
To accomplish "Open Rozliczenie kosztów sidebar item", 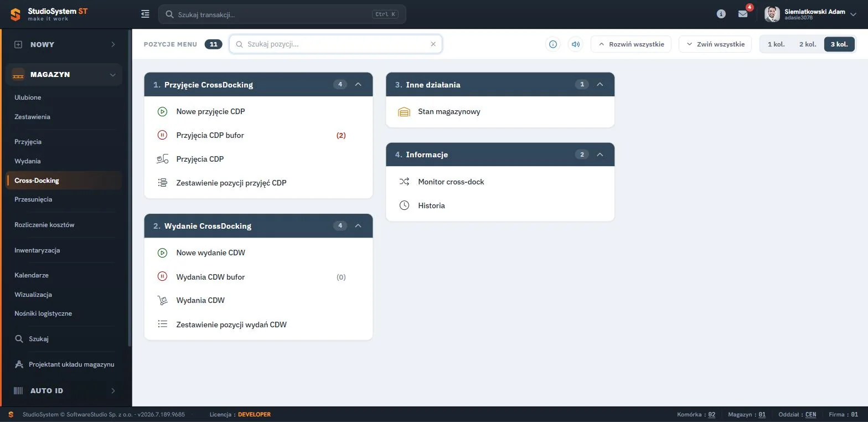I will point(44,225).
